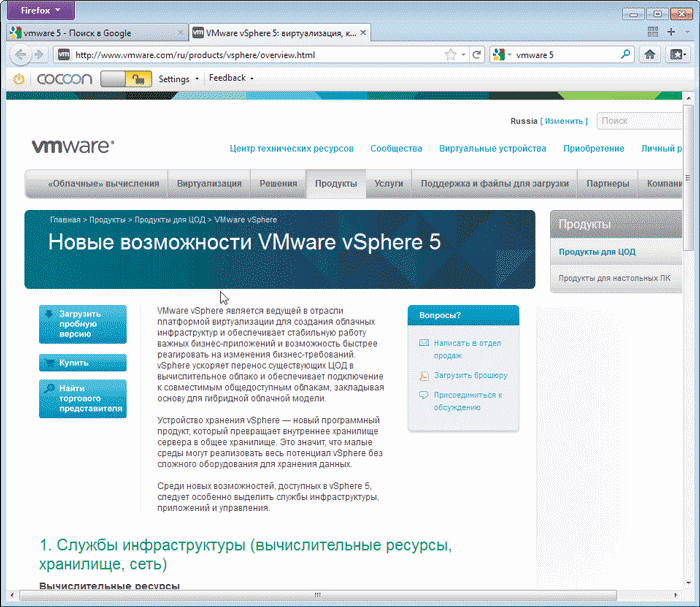Select the Продукты menu tab
Image resolution: width=700 pixels, height=607 pixels.
(336, 183)
